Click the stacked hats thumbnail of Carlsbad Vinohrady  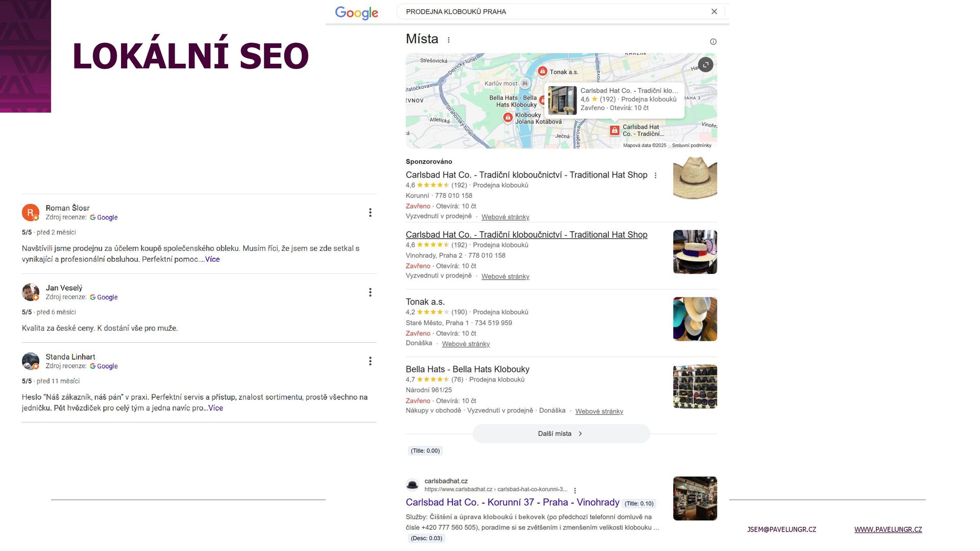(695, 252)
